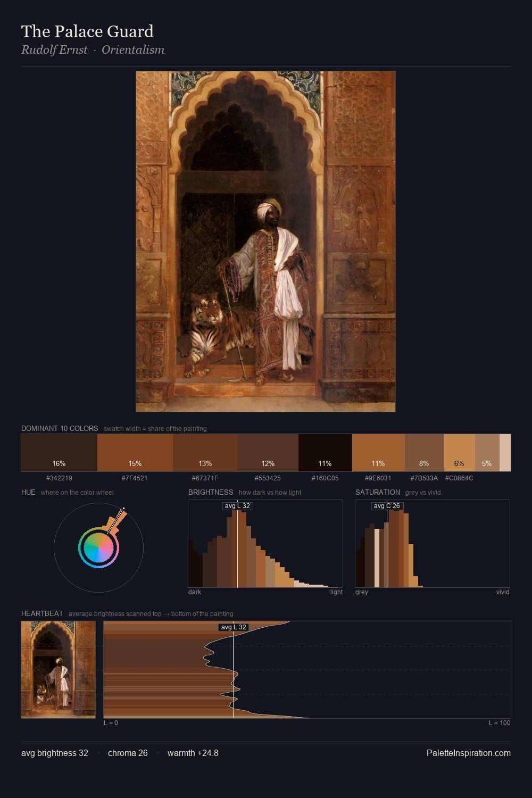This screenshot has width=532, height=798.
Task: Click the avg L 32 marker in Heartbeat chart
Action: [234, 627]
